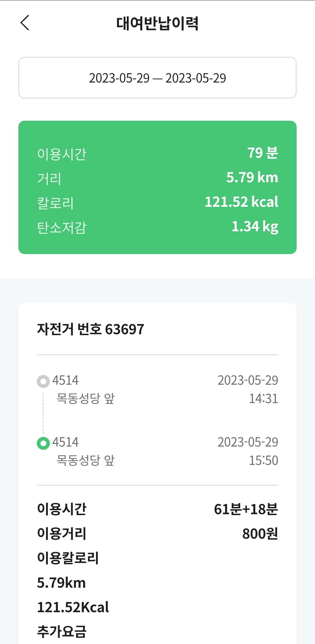Tap the back arrow icon
This screenshot has width=315, height=644.
(25, 23)
